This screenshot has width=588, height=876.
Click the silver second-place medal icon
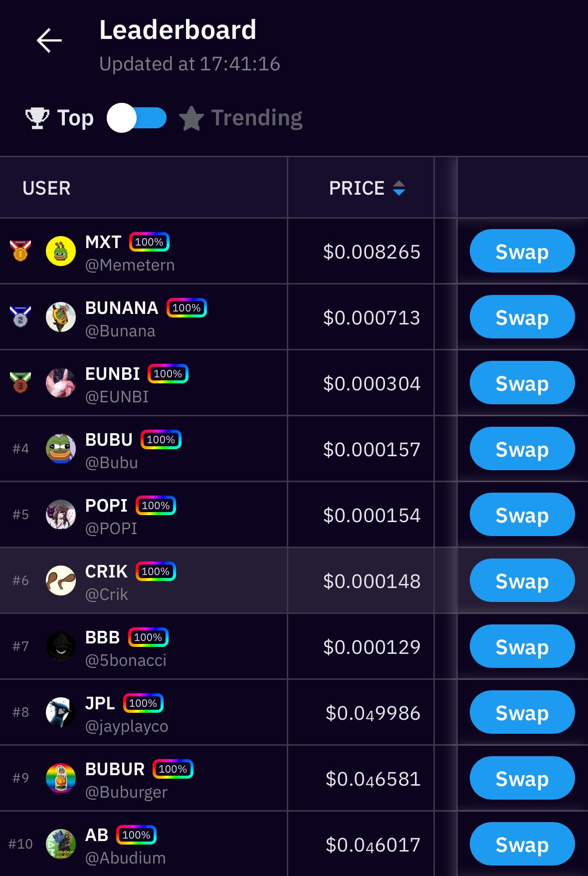pyautogui.click(x=20, y=316)
